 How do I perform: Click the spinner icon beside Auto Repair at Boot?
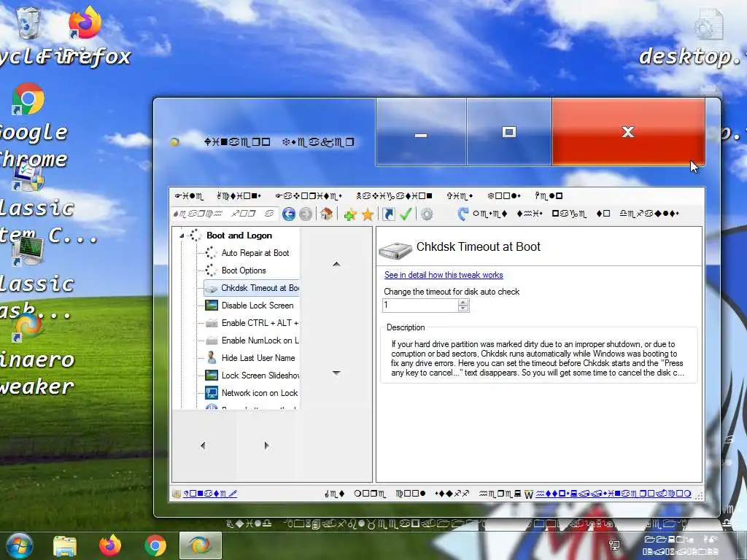[212, 253]
